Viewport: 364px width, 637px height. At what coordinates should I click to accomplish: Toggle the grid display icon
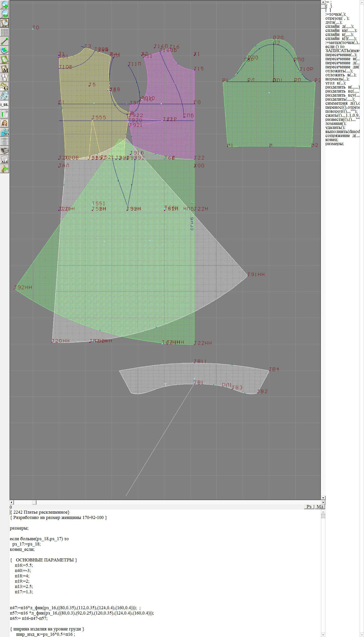pos(5,32)
